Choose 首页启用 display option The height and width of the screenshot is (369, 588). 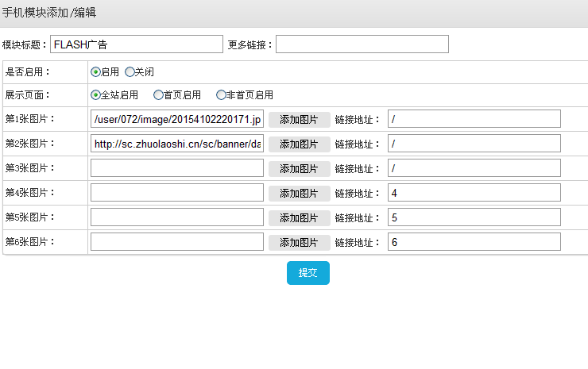click(158, 95)
